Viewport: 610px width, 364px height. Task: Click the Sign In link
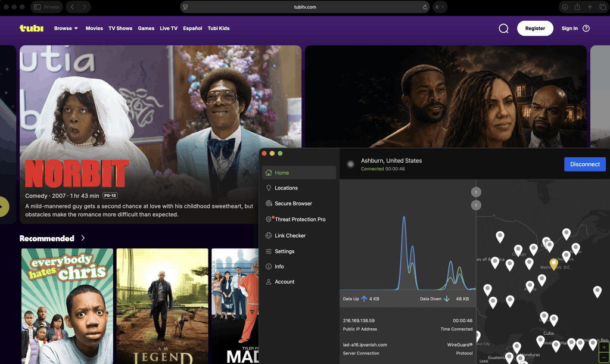[569, 29]
